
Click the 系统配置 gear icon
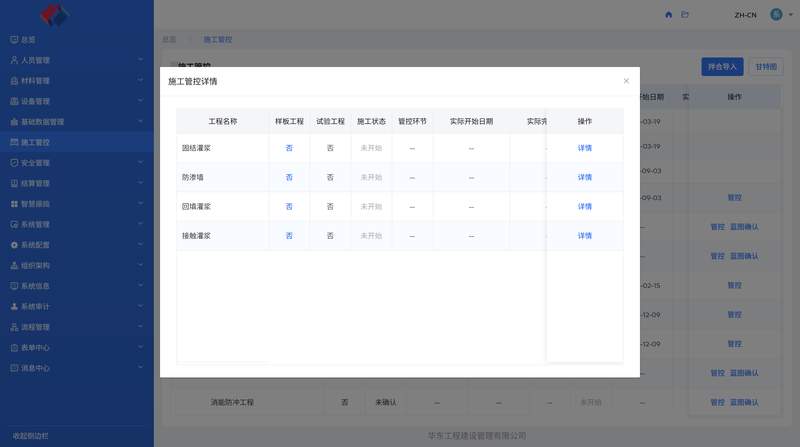tap(14, 245)
